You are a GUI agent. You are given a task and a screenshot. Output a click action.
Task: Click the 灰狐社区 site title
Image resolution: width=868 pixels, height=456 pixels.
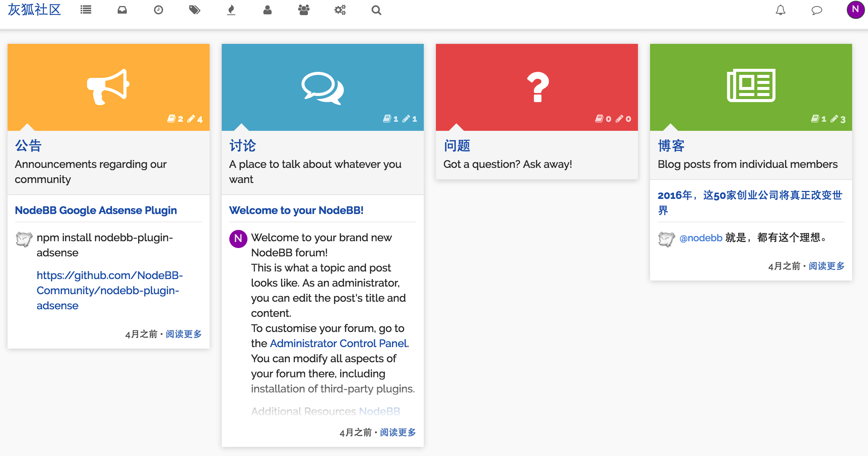click(x=34, y=10)
